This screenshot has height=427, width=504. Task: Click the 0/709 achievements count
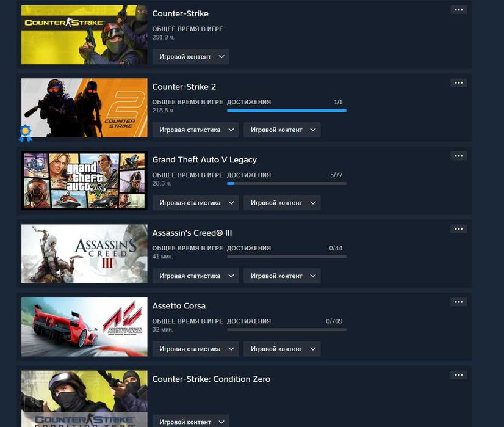tap(334, 321)
